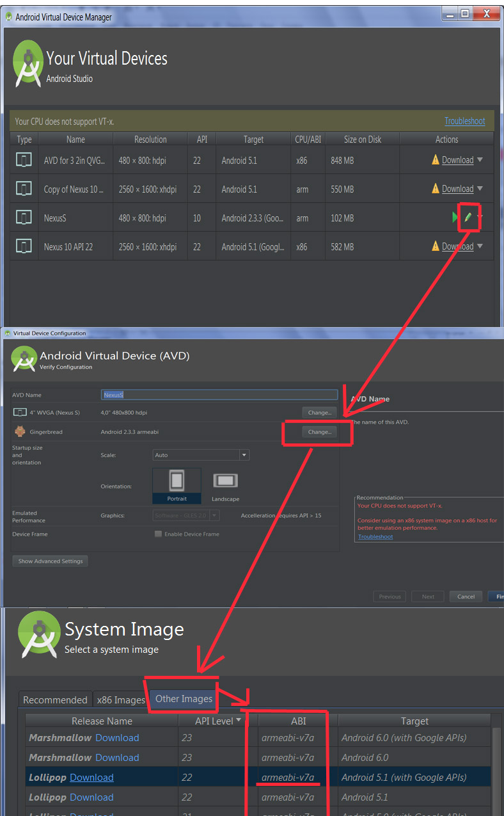This screenshot has width=504, height=816.
Task: Open Troubleshoot link in Recommendation panel
Action: [x=375, y=537]
